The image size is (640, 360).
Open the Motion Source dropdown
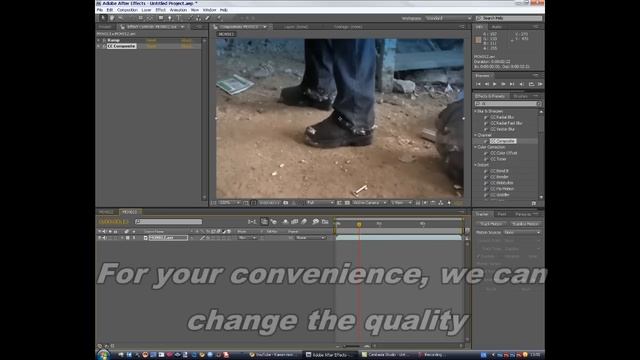pyautogui.click(x=522, y=232)
